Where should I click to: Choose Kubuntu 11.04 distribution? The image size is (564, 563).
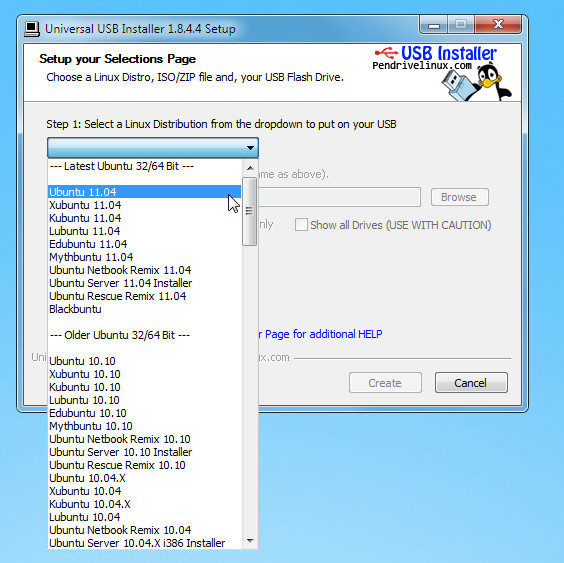[x=144, y=218]
